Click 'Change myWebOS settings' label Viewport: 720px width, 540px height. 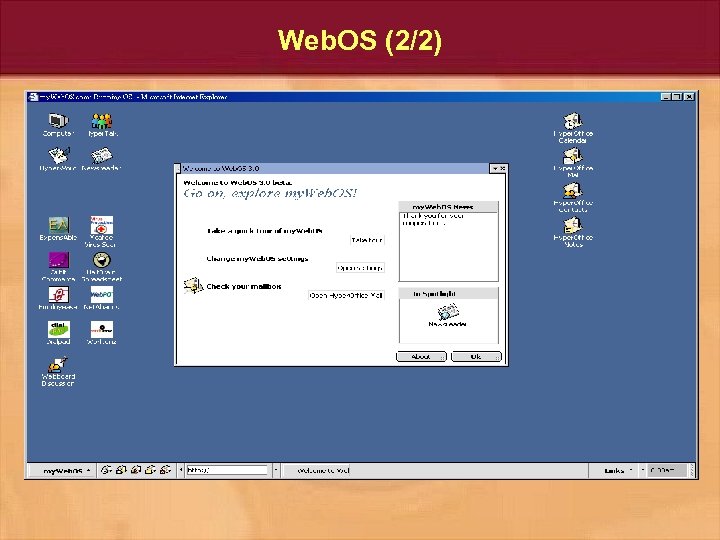click(x=257, y=259)
